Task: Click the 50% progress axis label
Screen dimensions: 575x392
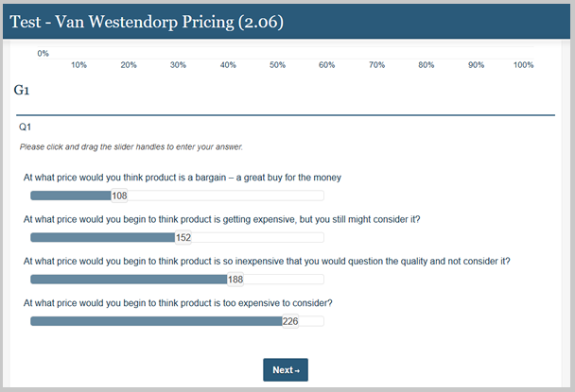Action: pos(277,64)
